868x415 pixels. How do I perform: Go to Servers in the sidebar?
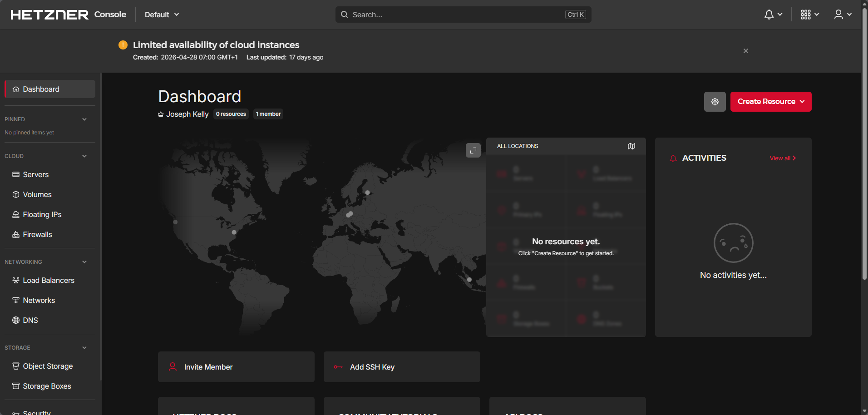(x=50, y=174)
